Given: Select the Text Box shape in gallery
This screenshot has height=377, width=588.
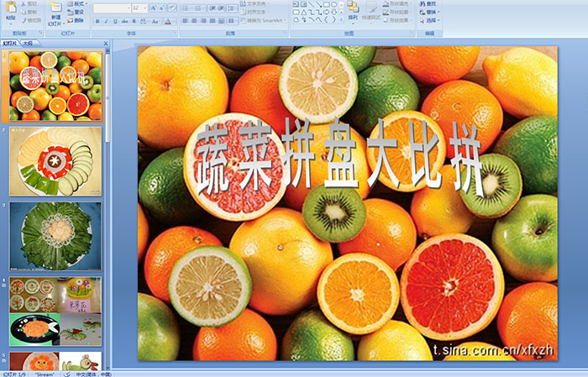Looking at the screenshot, I should coord(296,4).
